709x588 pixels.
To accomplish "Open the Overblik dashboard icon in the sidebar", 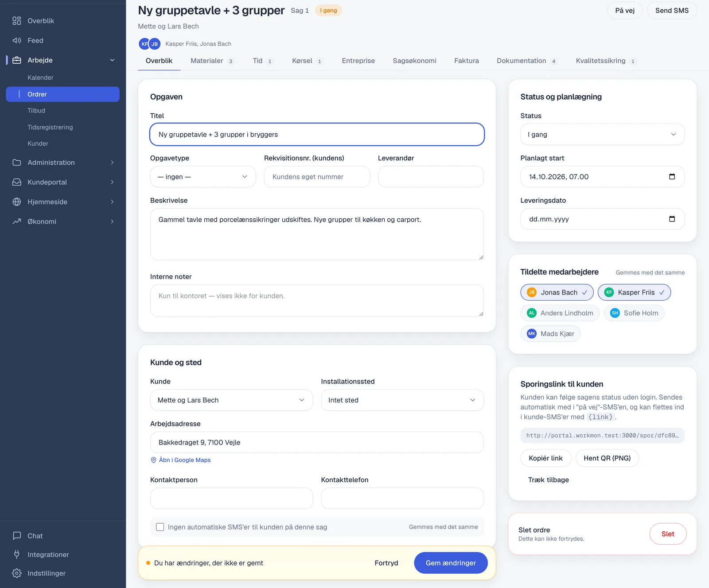I will (x=17, y=21).
